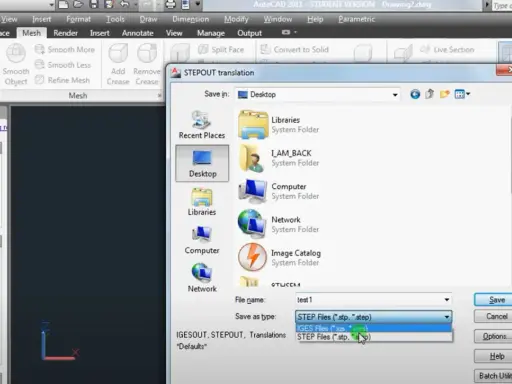The height and width of the screenshot is (384, 512).
Task: Select the Image Catalog folder item
Action: 279,257
